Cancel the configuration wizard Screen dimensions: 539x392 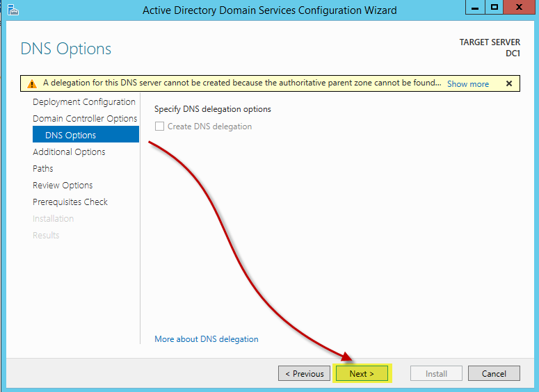[x=494, y=373]
